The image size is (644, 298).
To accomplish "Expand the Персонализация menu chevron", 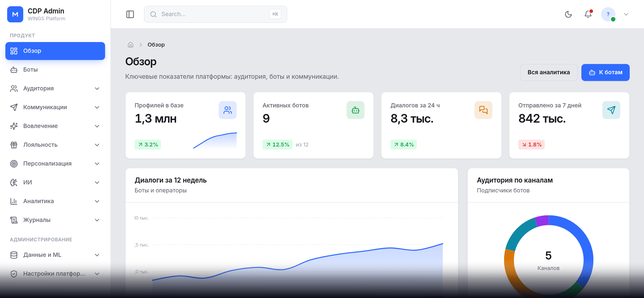I will pyautogui.click(x=97, y=164).
